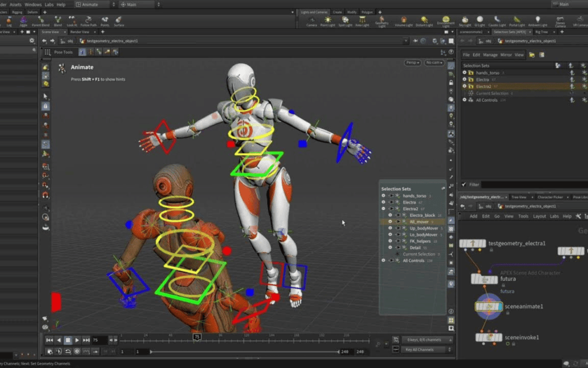The height and width of the screenshot is (368, 588).
Task: Switch to the Render View tab
Action: 79,32
